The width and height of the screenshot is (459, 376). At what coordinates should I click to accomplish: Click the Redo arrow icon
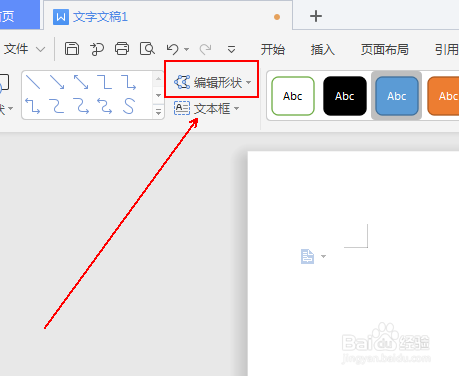205,49
